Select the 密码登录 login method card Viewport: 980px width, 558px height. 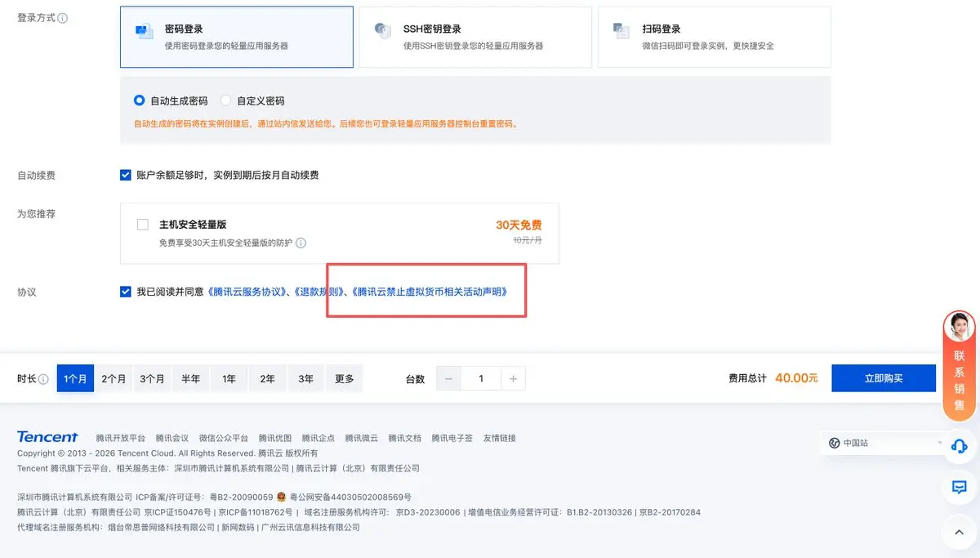point(237,37)
